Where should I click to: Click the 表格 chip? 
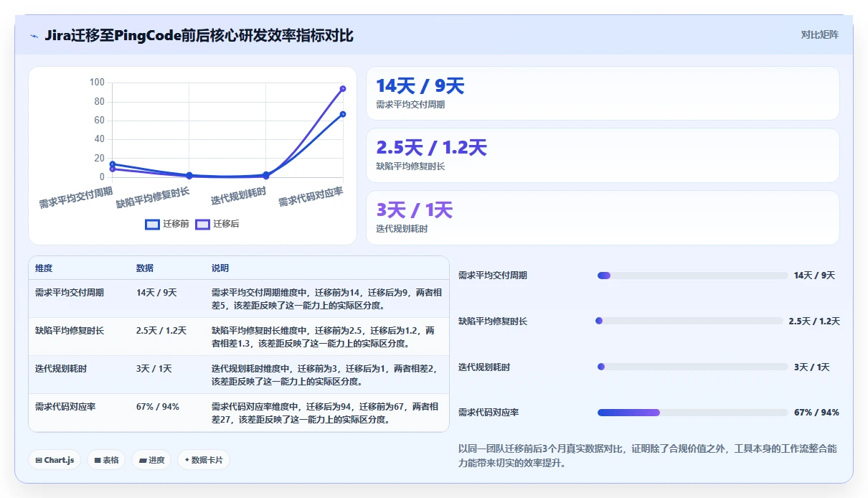[106, 460]
